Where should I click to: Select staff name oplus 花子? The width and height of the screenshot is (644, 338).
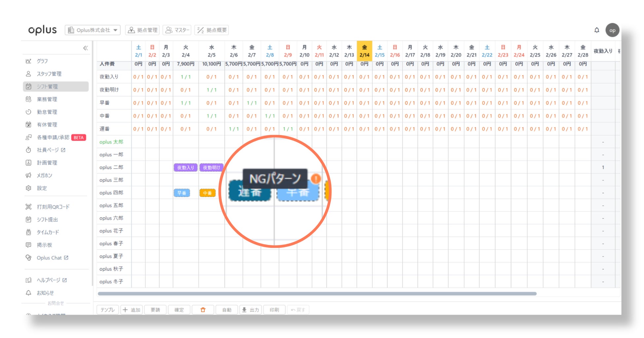pos(111,231)
